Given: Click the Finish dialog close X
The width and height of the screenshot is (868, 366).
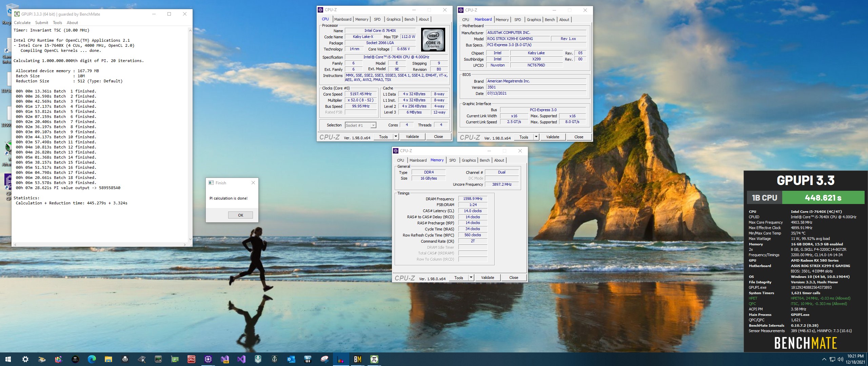Looking at the screenshot, I should (x=253, y=183).
